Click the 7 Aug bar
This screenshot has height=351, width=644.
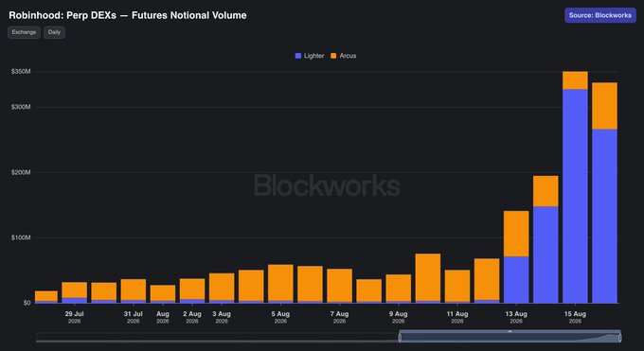339,286
